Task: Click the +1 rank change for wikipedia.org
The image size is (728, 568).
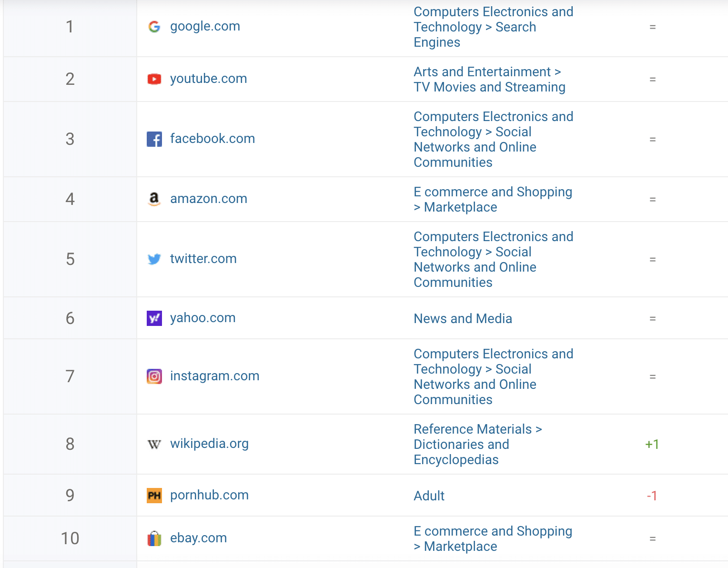Action: pyautogui.click(x=652, y=445)
